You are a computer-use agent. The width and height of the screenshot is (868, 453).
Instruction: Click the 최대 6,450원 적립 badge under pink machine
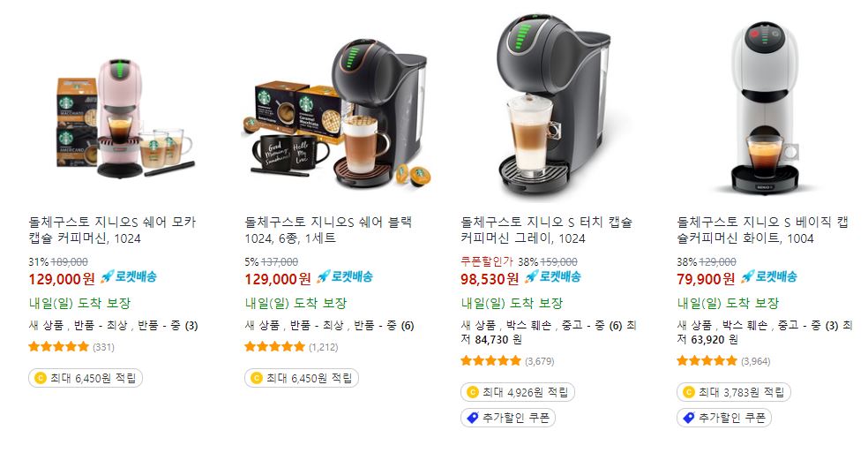[x=86, y=378]
